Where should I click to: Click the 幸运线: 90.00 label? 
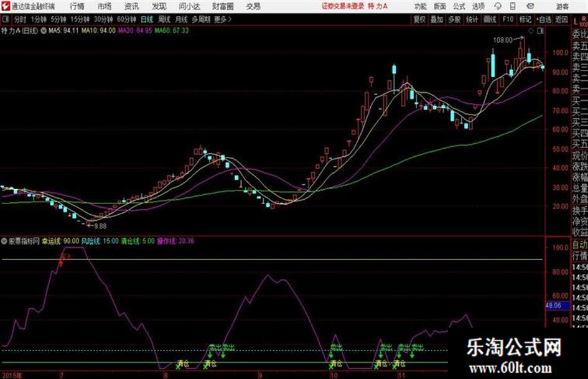[x=60, y=241]
